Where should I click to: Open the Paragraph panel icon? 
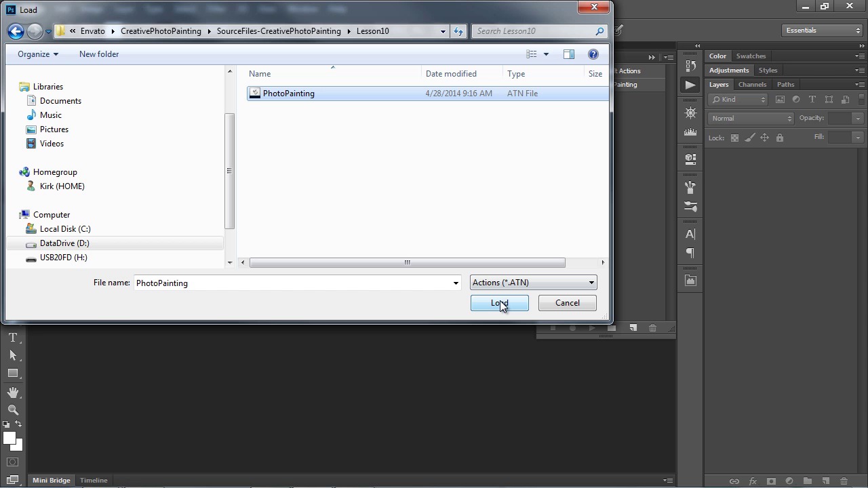tap(690, 253)
